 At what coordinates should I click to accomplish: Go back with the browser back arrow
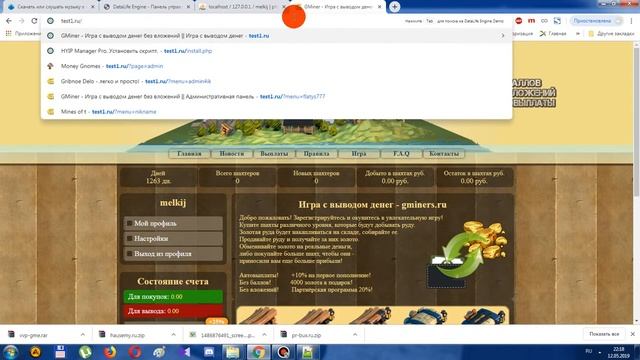(9, 21)
